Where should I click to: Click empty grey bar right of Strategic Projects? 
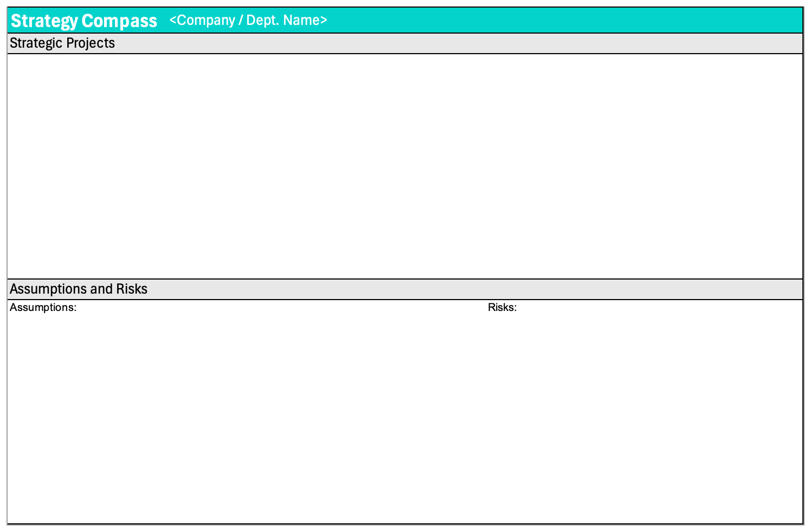point(458,43)
